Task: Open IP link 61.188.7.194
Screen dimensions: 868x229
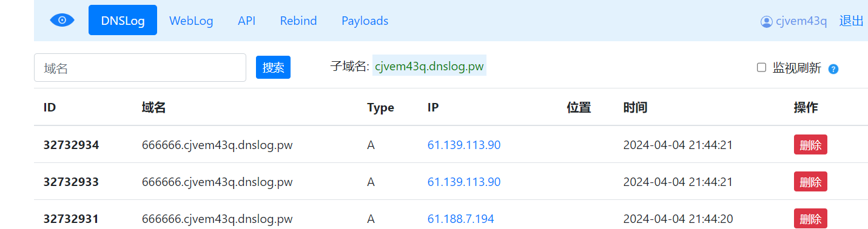Action: point(461,219)
